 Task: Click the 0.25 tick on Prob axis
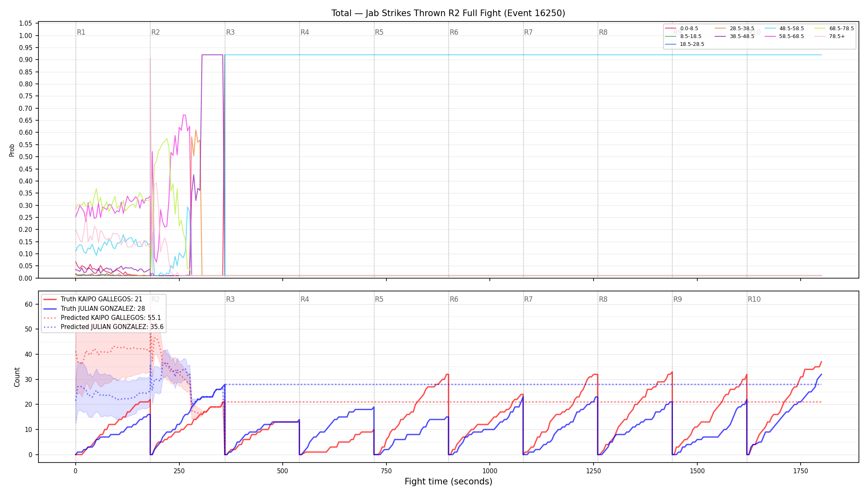coord(26,217)
